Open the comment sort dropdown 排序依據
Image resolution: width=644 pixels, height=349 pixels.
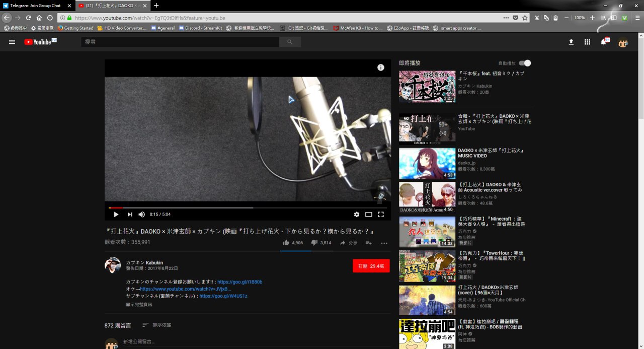coord(156,325)
